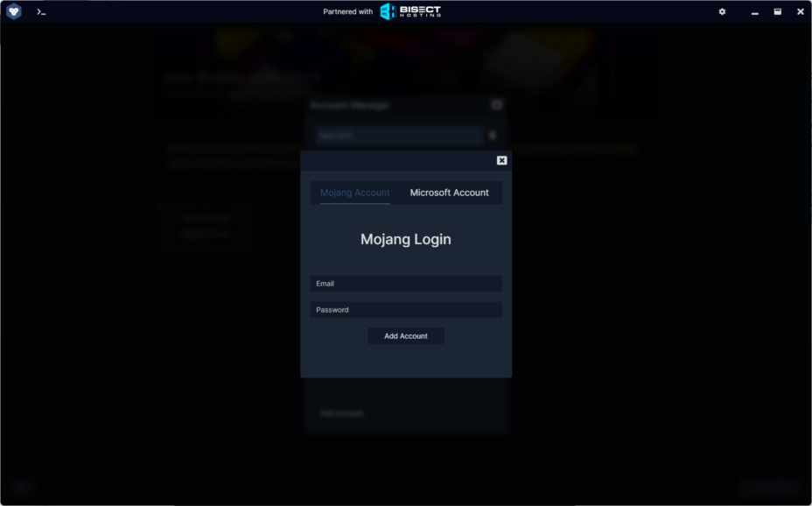Click into the Password field

406,310
